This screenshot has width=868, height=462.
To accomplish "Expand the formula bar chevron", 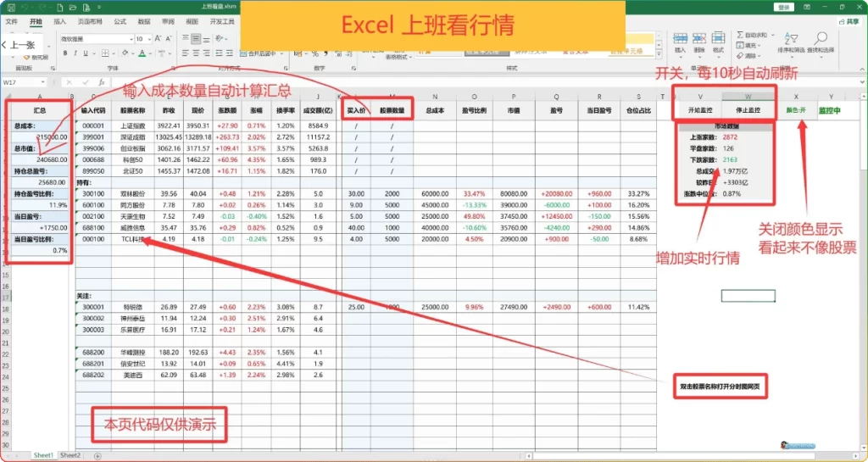I will [860, 83].
